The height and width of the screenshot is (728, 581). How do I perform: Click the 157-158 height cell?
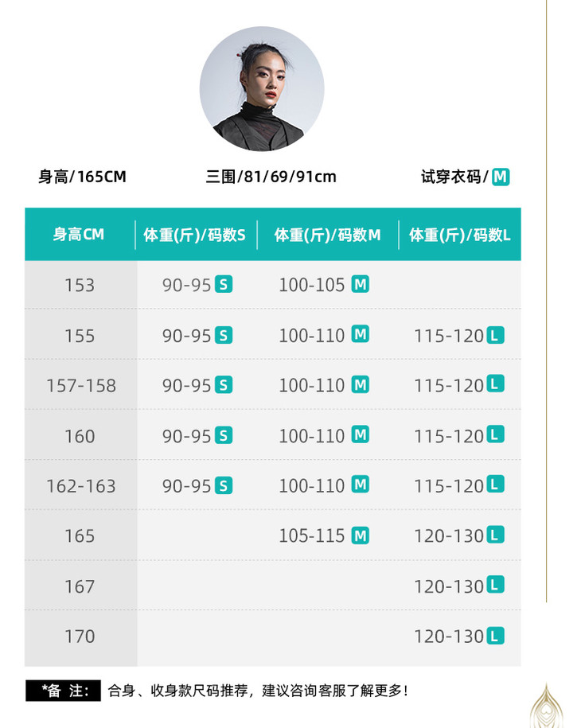pos(80,386)
